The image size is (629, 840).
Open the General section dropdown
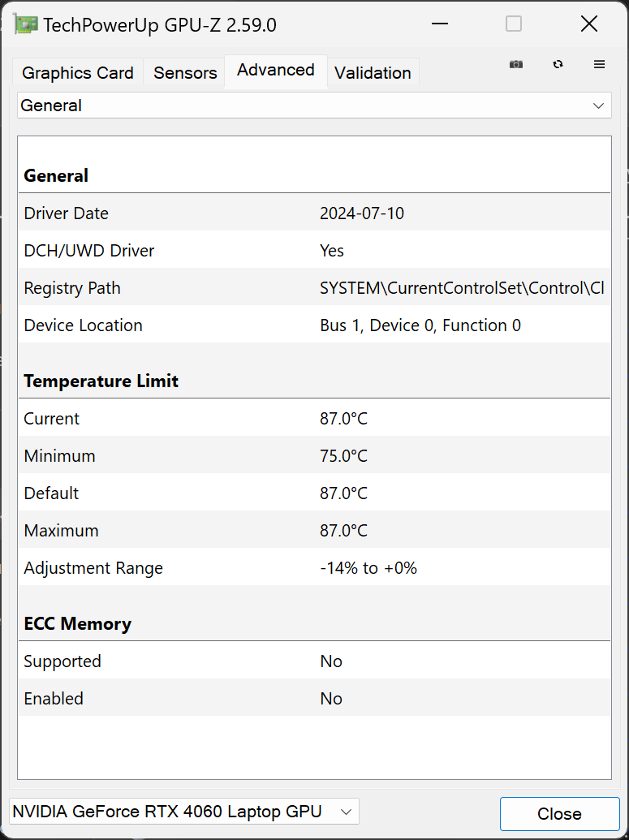click(x=314, y=106)
